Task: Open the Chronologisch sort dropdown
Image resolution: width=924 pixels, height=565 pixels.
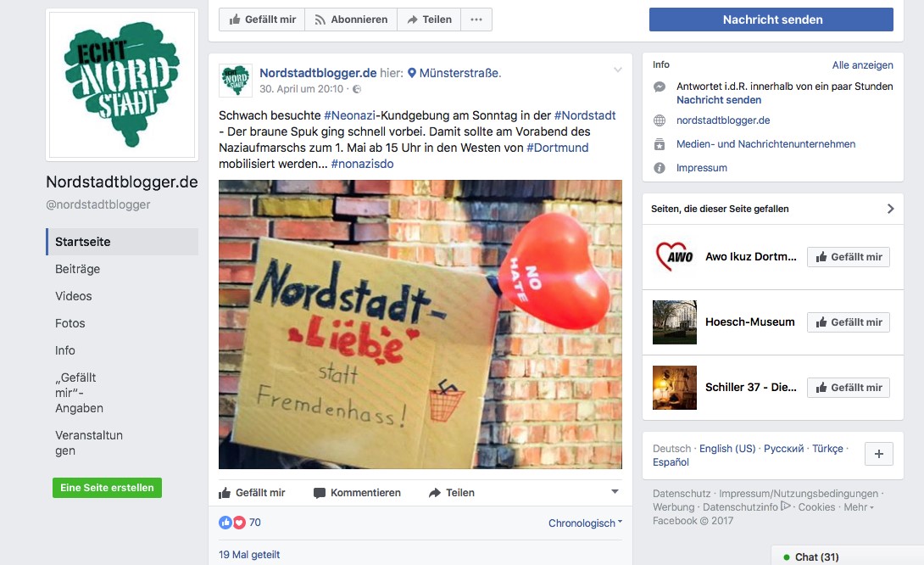Action: coord(585,523)
